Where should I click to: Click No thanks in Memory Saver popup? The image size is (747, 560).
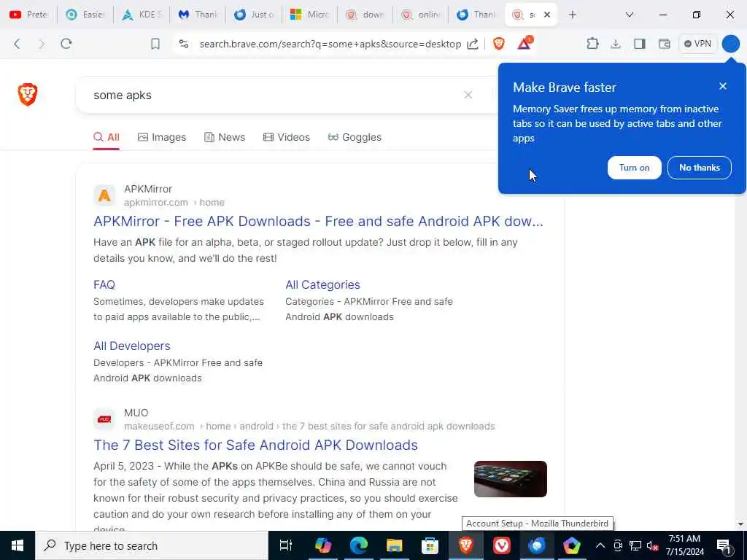tap(700, 168)
